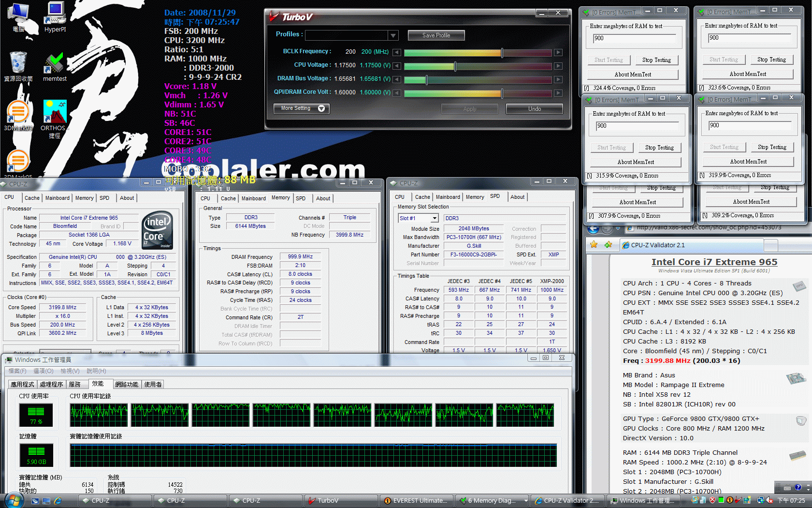Click RAM megabytes field in 324.4% MemTest
The width and height of the screenshot is (812, 508).
point(635,38)
